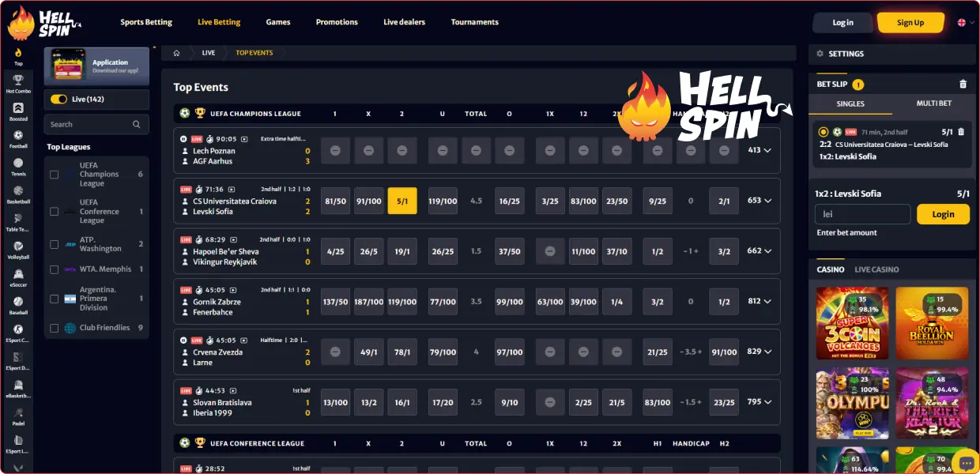Switch to the SINGLES tab
980x474 pixels.
coord(850,103)
